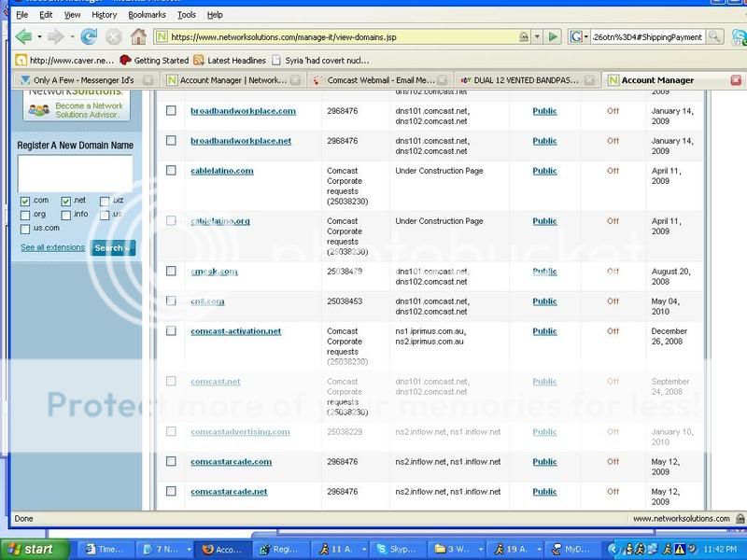Open the search engine selector dropdown
The image size is (747, 560).
point(586,36)
